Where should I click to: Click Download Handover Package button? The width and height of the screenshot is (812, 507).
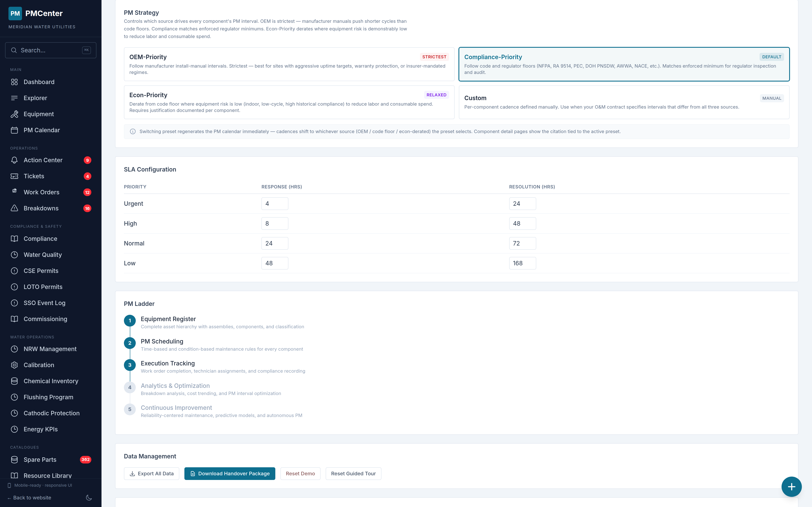229,473
